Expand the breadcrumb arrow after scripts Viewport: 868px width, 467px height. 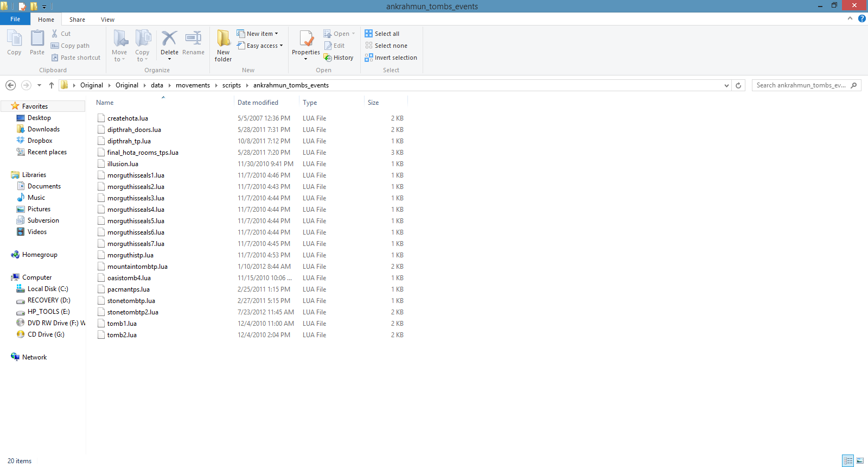pos(247,85)
